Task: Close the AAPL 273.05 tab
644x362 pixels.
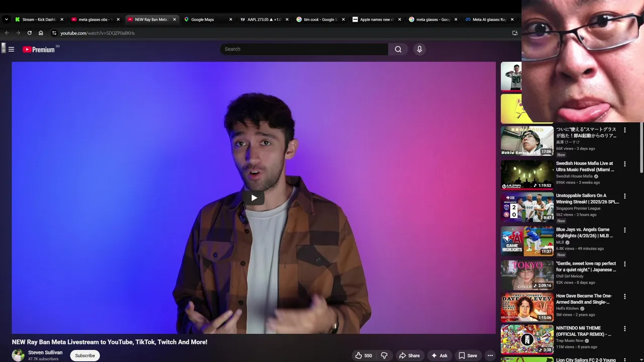Action: (x=287, y=20)
